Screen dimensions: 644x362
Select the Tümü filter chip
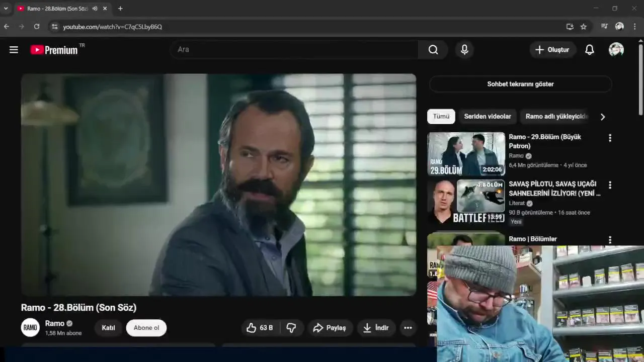click(441, 117)
